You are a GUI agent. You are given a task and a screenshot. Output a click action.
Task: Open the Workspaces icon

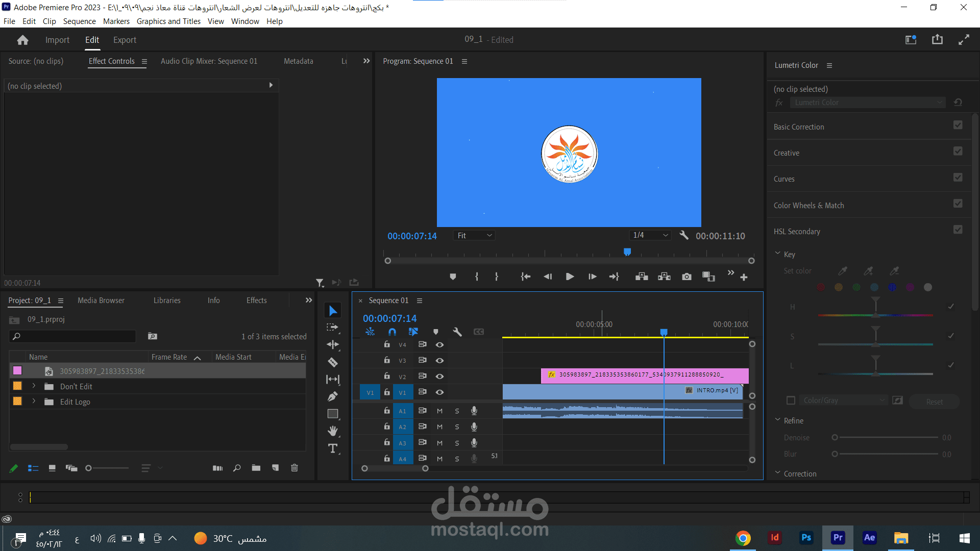[x=911, y=40]
